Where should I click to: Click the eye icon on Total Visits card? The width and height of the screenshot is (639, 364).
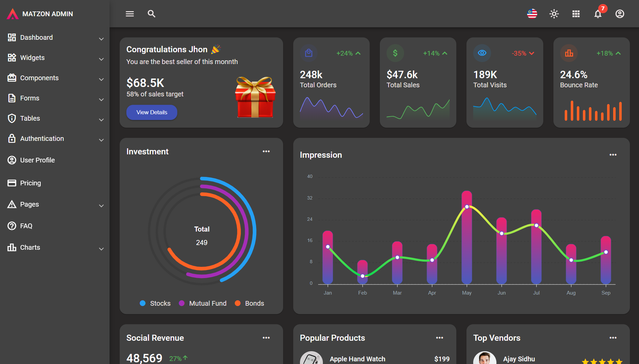click(482, 53)
